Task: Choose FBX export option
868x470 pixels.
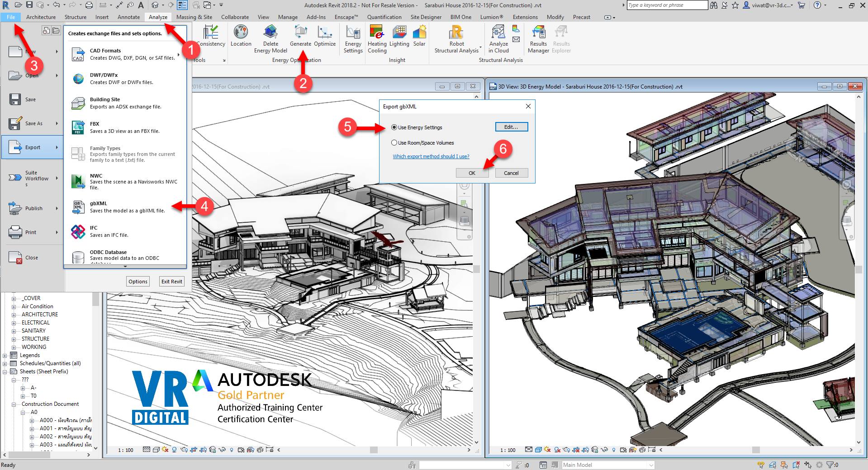Action: point(125,127)
